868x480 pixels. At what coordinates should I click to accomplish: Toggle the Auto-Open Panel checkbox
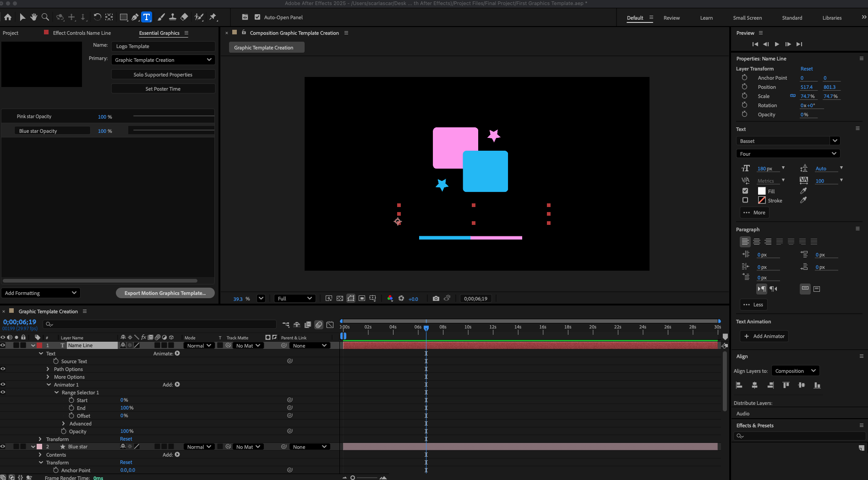pyautogui.click(x=257, y=17)
